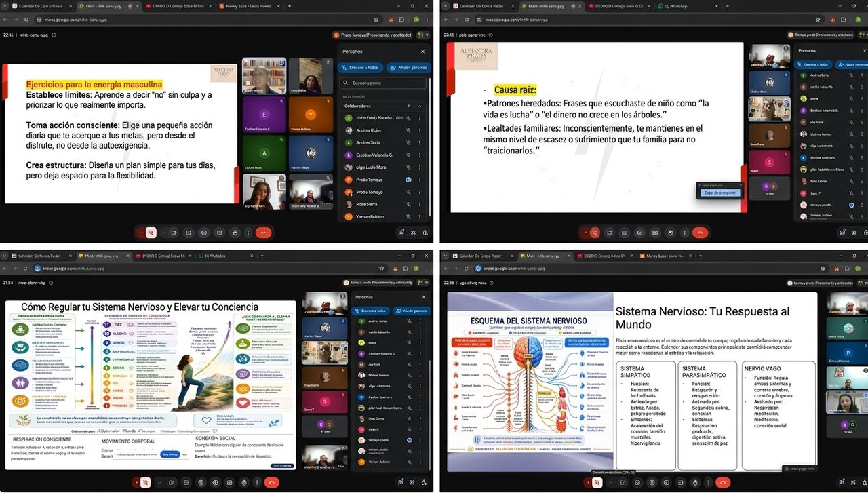Switch to WhatsApp tab in Causa raíz window

tap(680, 6)
